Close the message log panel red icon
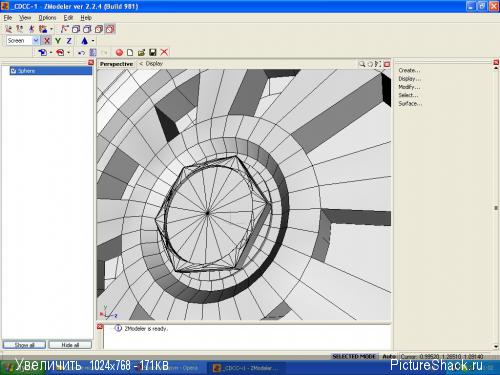 click(x=100, y=327)
